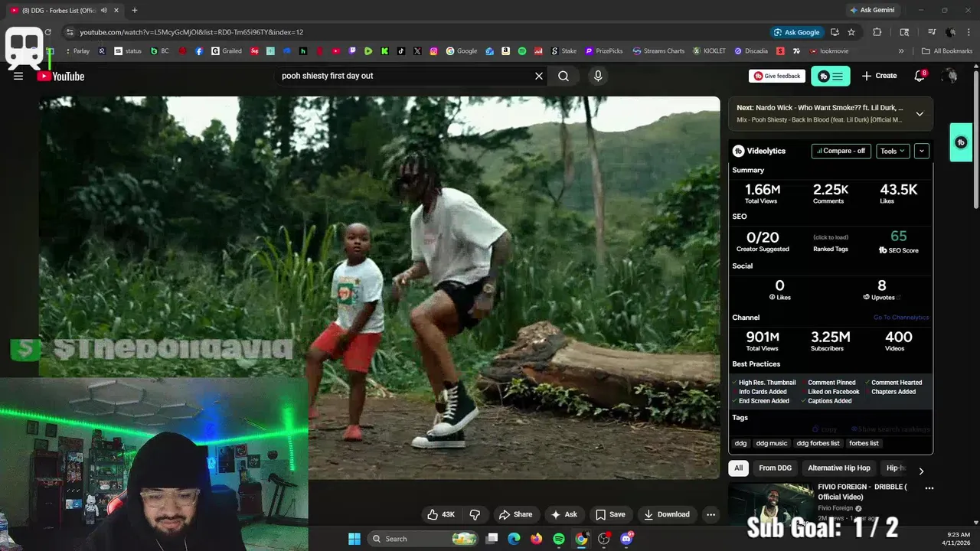Open the Videolytics Tools dropdown

click(x=893, y=151)
